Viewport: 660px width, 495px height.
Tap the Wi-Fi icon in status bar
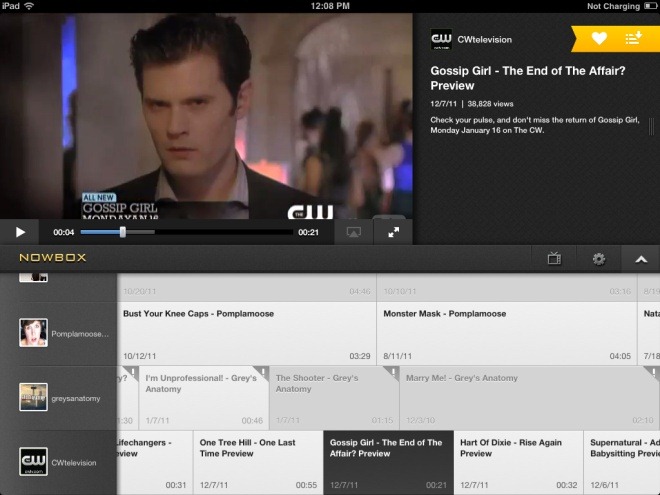(29, 6)
